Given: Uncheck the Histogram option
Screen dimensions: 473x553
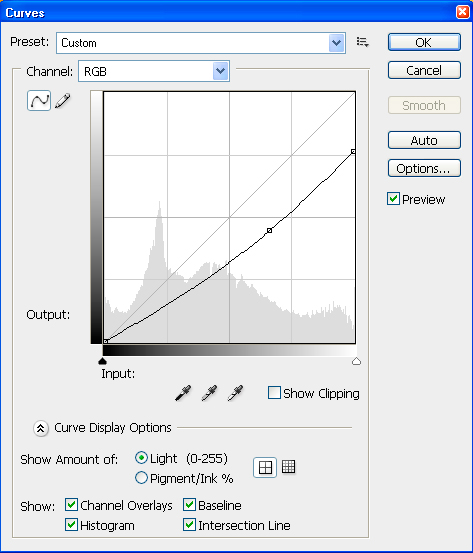Looking at the screenshot, I should pos(72,525).
